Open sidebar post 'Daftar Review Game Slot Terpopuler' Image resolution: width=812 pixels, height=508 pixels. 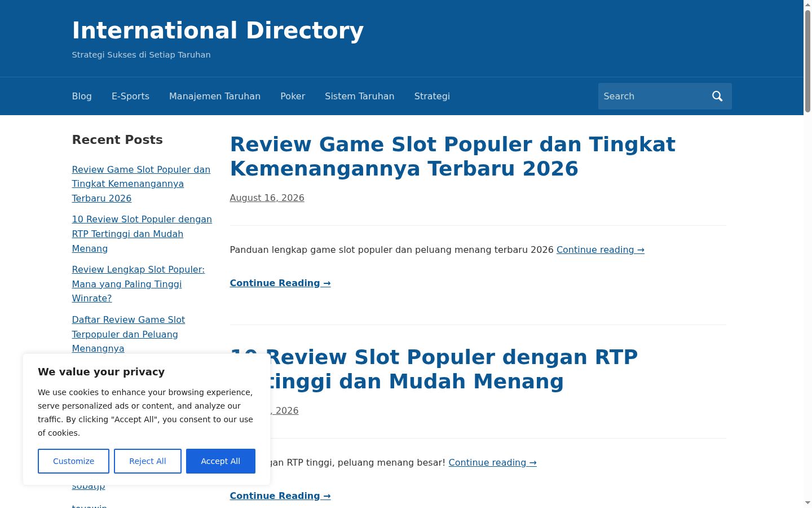[129, 334]
